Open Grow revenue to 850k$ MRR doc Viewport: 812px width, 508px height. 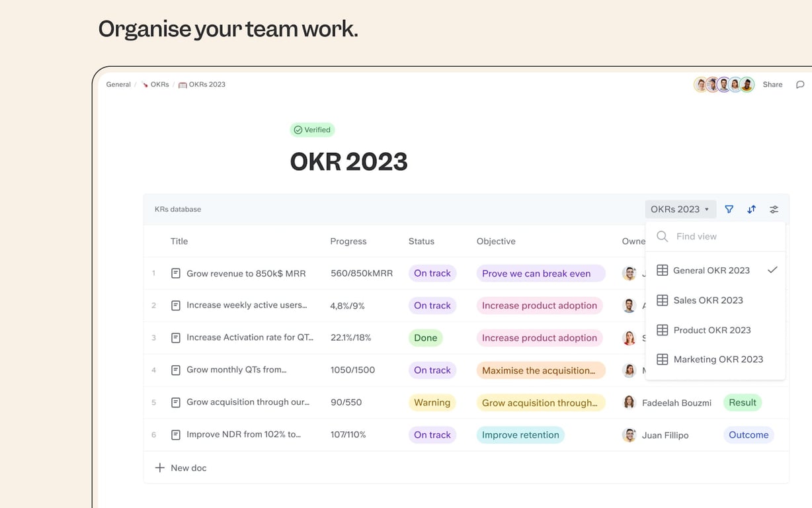(246, 273)
